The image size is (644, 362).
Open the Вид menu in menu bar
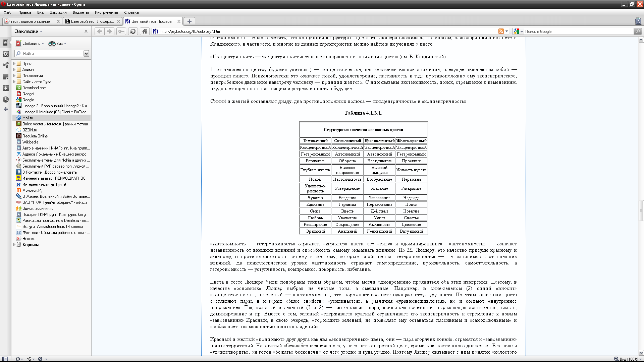pyautogui.click(x=40, y=12)
